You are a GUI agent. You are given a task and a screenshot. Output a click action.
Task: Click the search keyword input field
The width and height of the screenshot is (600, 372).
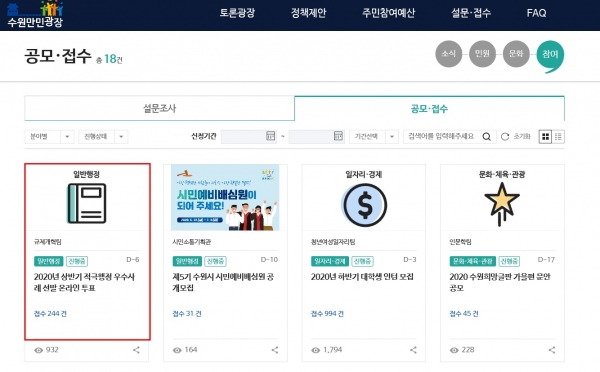tap(442, 137)
